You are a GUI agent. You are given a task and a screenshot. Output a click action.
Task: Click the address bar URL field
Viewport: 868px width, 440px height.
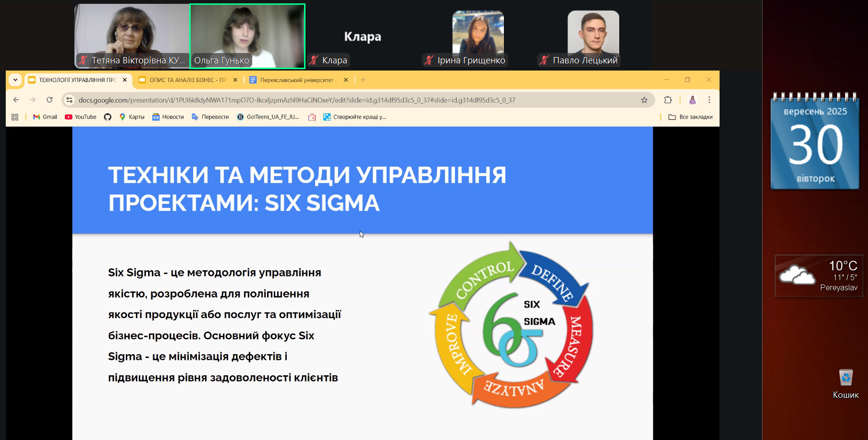click(x=336, y=100)
